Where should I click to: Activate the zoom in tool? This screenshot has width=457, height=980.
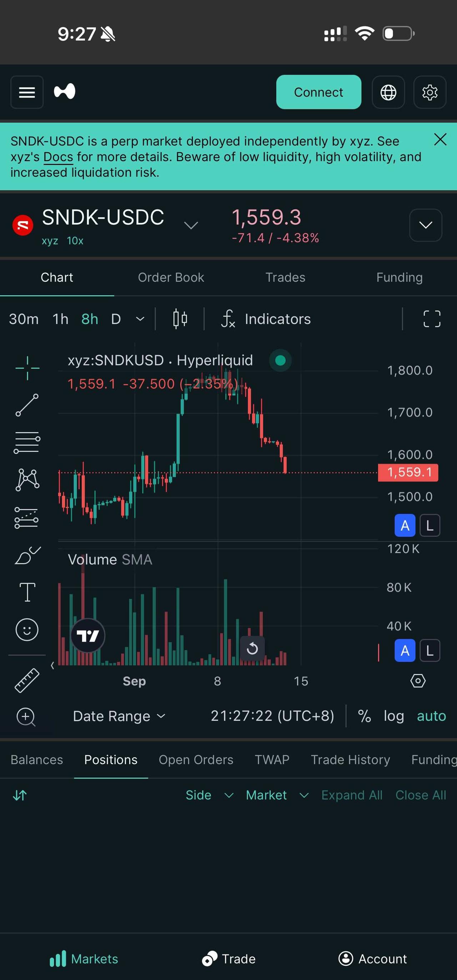pyautogui.click(x=26, y=717)
